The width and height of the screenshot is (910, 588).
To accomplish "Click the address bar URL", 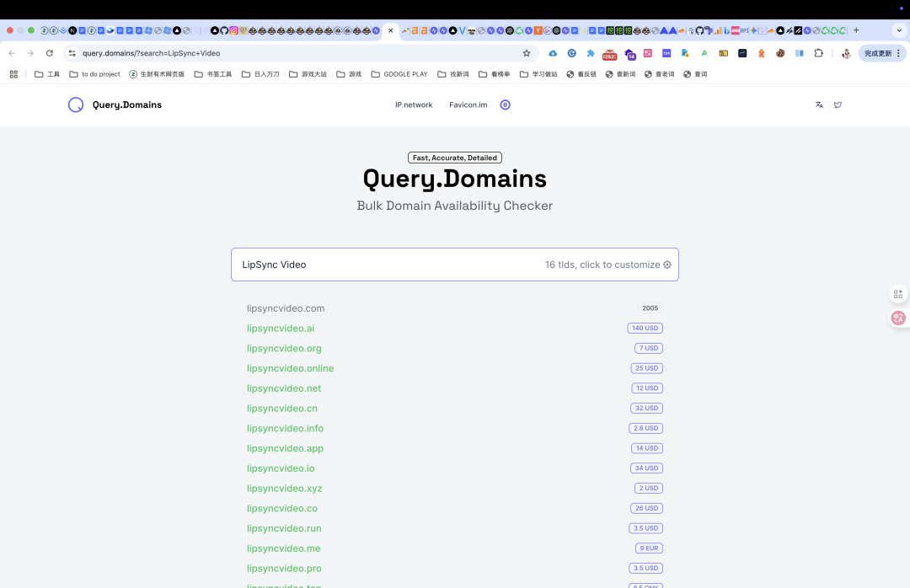I will click(x=151, y=53).
